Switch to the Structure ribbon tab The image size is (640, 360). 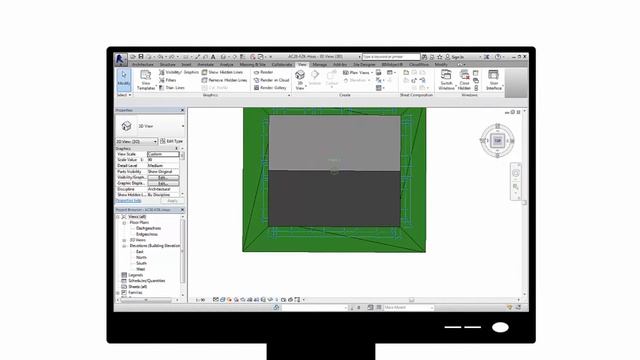pyautogui.click(x=167, y=64)
